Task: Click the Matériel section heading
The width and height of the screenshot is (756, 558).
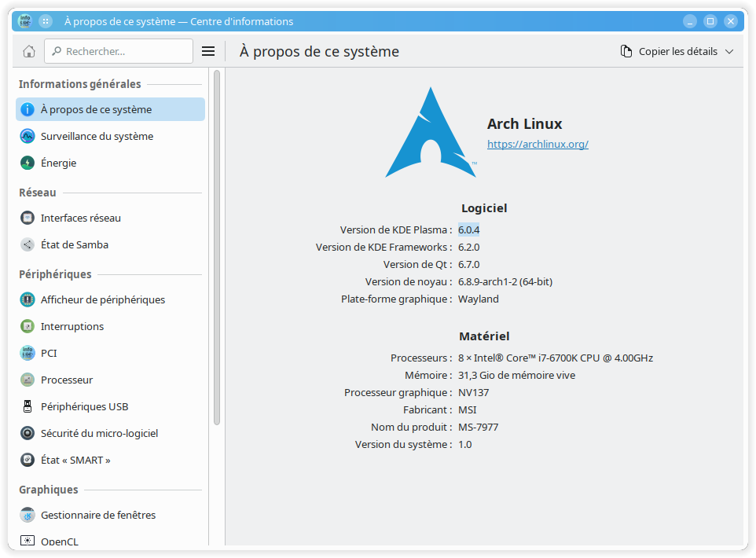Action: pos(484,336)
